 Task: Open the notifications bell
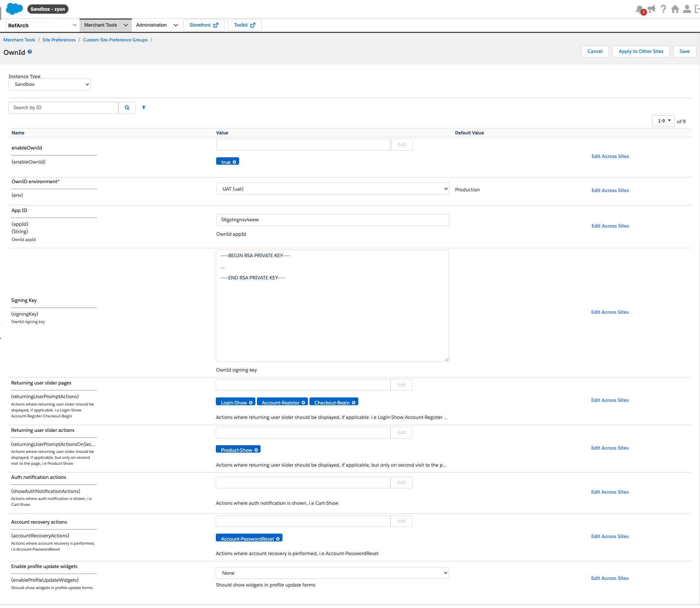640,9
